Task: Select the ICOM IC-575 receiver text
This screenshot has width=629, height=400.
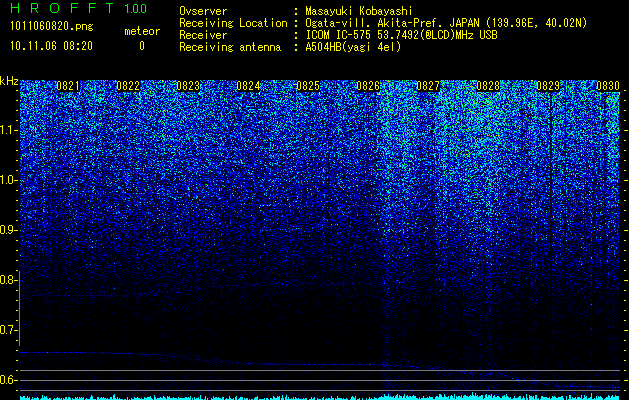Action: click(x=402, y=35)
